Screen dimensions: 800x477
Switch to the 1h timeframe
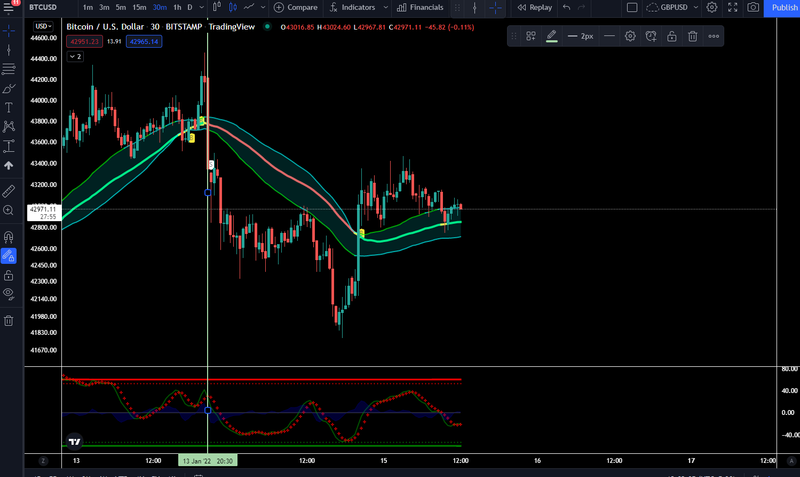tap(177, 8)
